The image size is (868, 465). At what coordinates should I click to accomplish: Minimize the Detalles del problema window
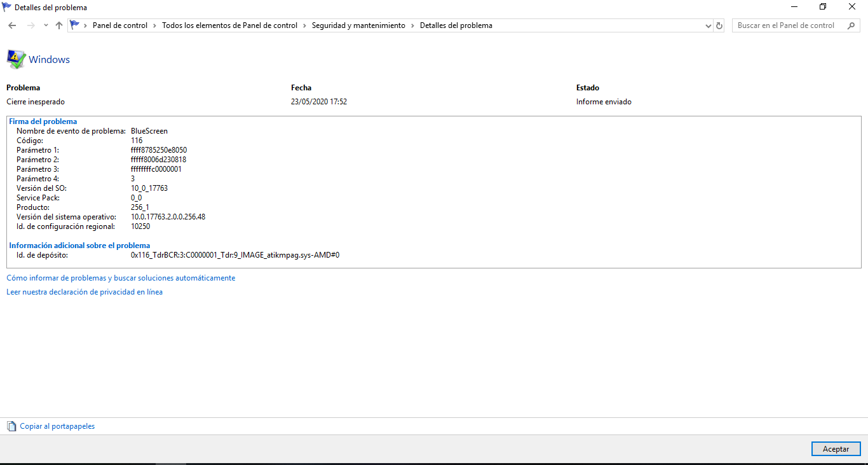click(794, 6)
